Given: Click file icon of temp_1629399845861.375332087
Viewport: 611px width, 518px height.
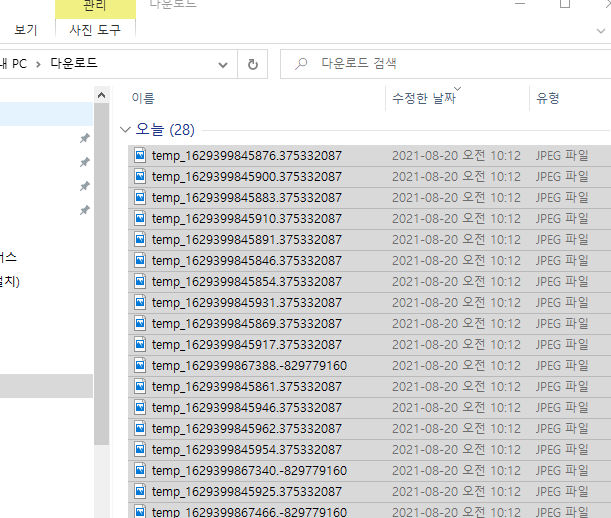Looking at the screenshot, I should 140,387.
